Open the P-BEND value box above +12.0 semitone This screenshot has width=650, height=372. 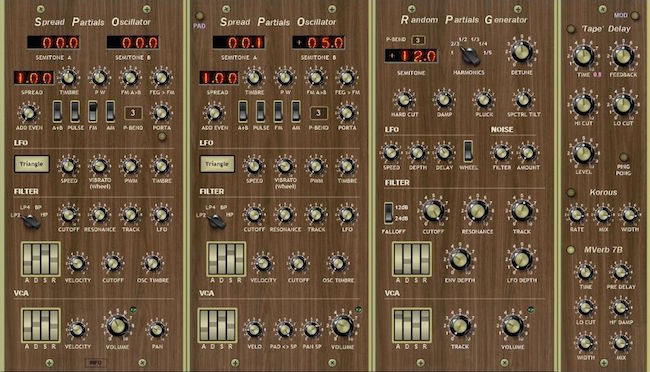pyautogui.click(x=418, y=40)
